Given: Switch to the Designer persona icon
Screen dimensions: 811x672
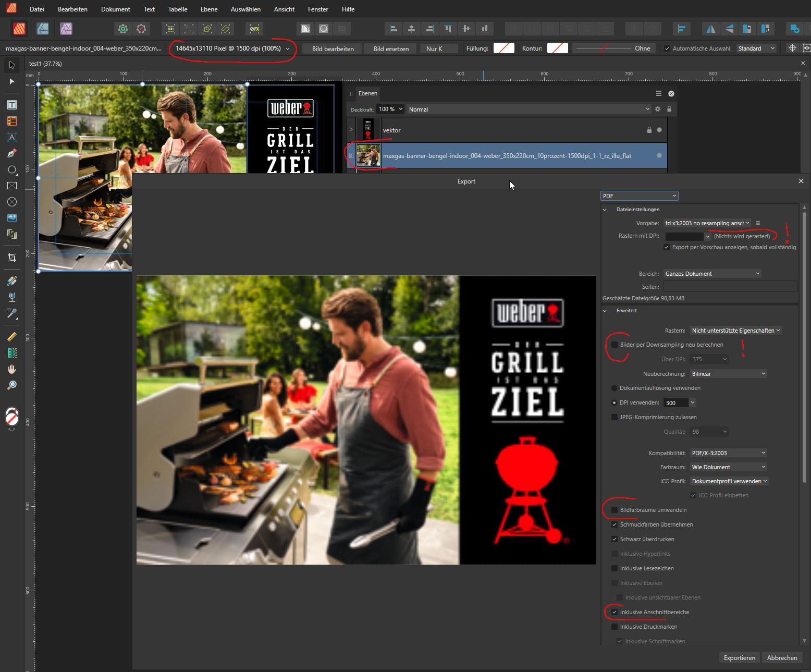Looking at the screenshot, I should pyautogui.click(x=43, y=29).
